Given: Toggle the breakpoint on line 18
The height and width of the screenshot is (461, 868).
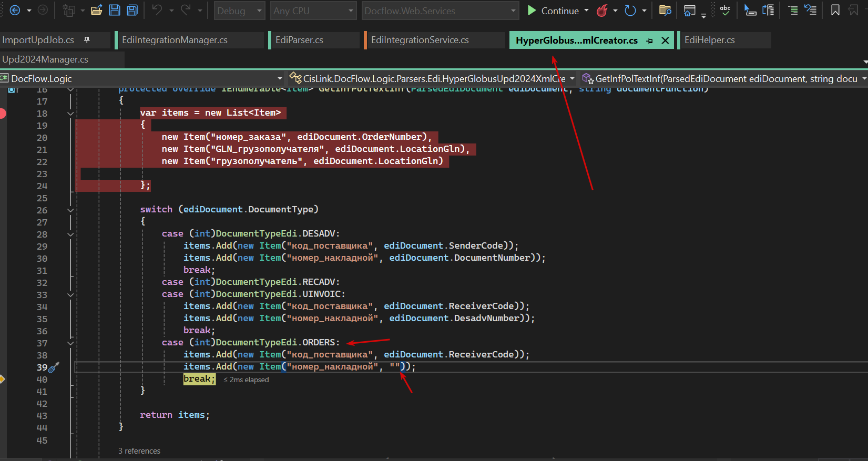Looking at the screenshot, I should [2, 114].
